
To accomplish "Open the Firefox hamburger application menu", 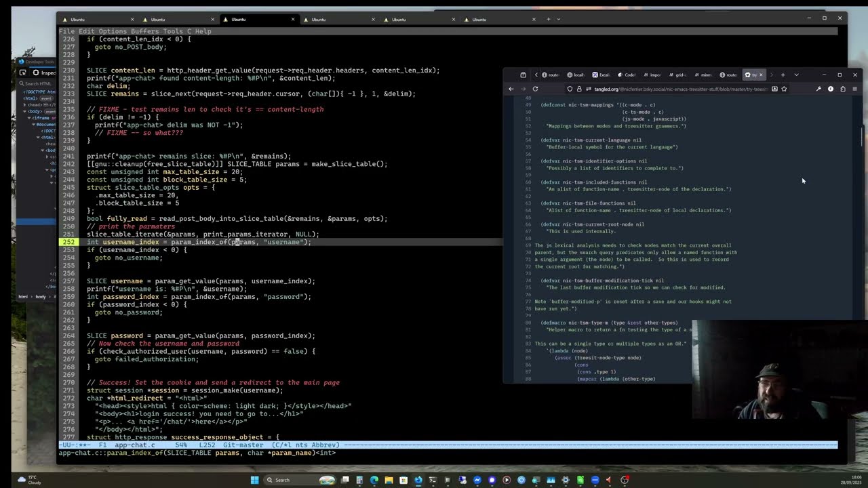I will point(855,89).
